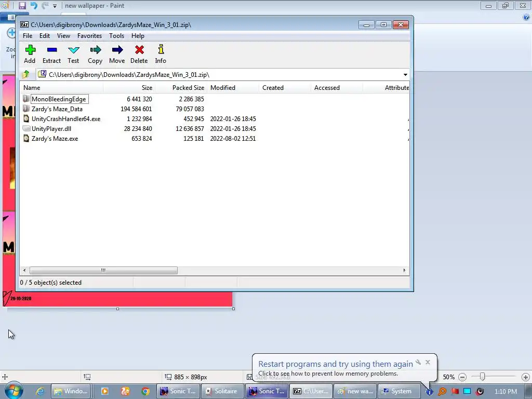Click the Paint Save icon in title bar
Screen dimensions: 532x399
[22, 5]
